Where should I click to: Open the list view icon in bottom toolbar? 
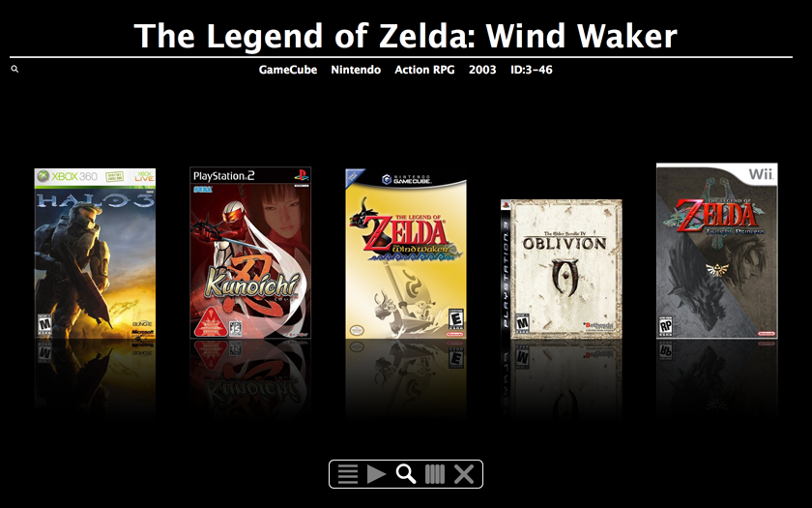348,474
